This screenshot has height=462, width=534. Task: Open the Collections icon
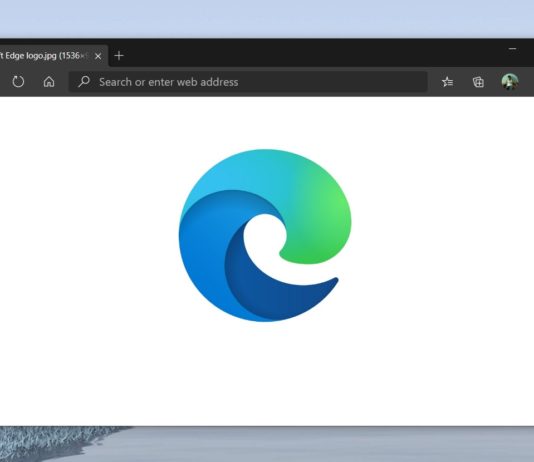tap(478, 82)
